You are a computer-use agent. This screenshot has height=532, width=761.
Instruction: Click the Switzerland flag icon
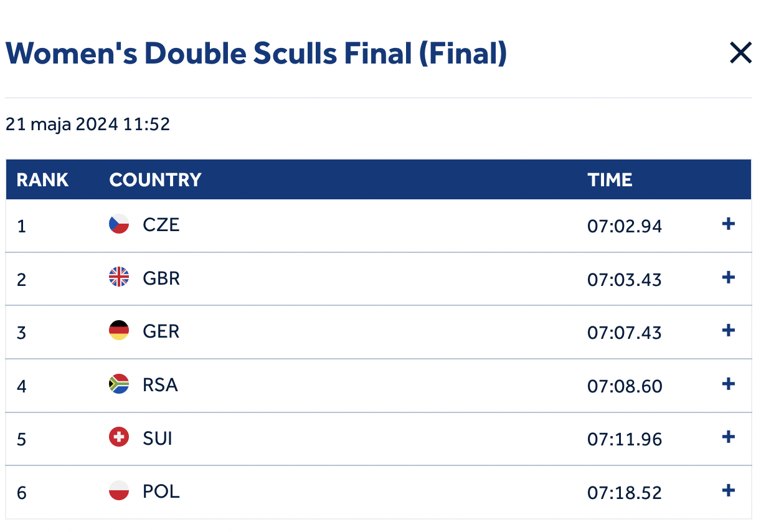pyautogui.click(x=119, y=438)
